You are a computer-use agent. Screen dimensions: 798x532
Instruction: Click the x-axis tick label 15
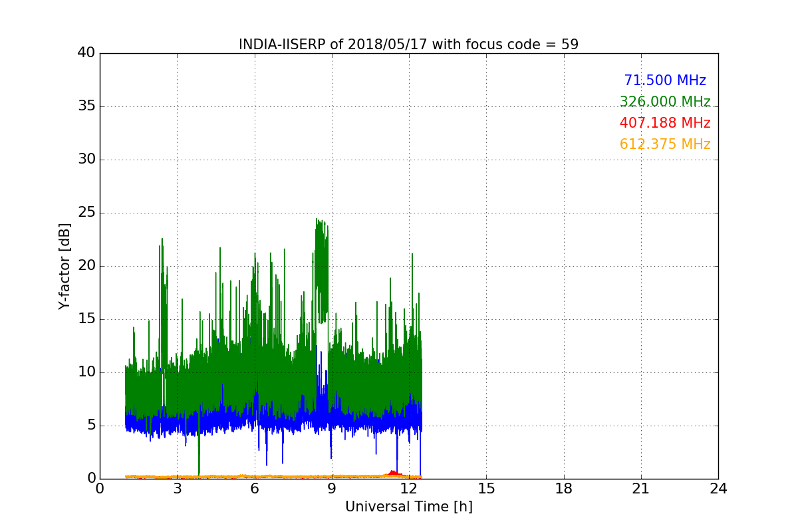(486, 488)
